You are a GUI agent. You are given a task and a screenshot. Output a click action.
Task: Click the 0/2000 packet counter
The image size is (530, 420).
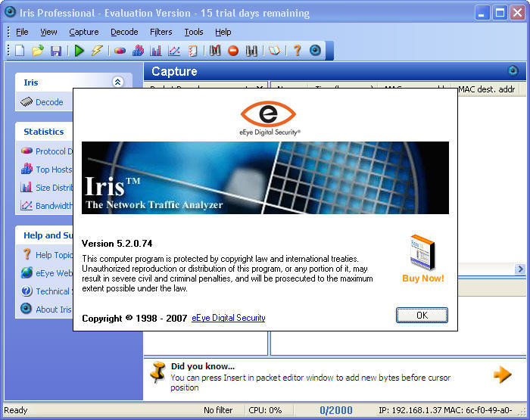point(336,410)
